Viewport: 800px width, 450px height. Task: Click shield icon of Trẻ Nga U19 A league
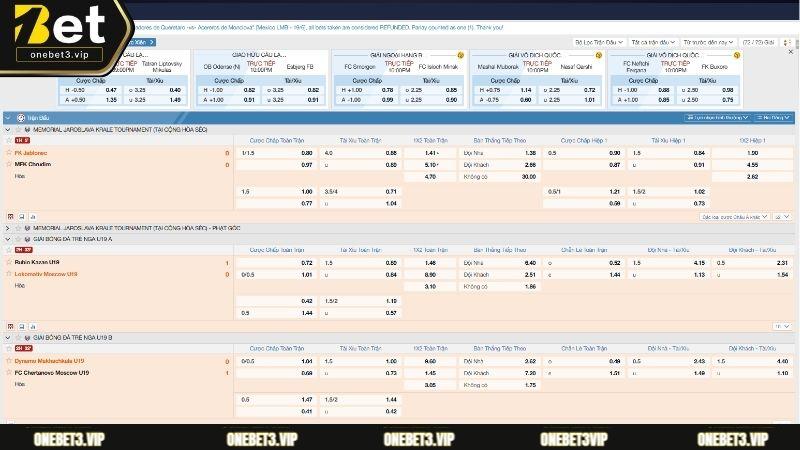(x=28, y=239)
